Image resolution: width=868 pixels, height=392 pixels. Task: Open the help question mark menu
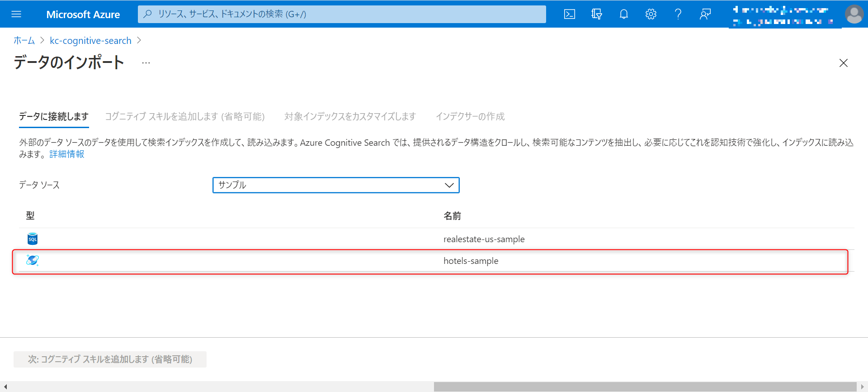[x=678, y=14]
